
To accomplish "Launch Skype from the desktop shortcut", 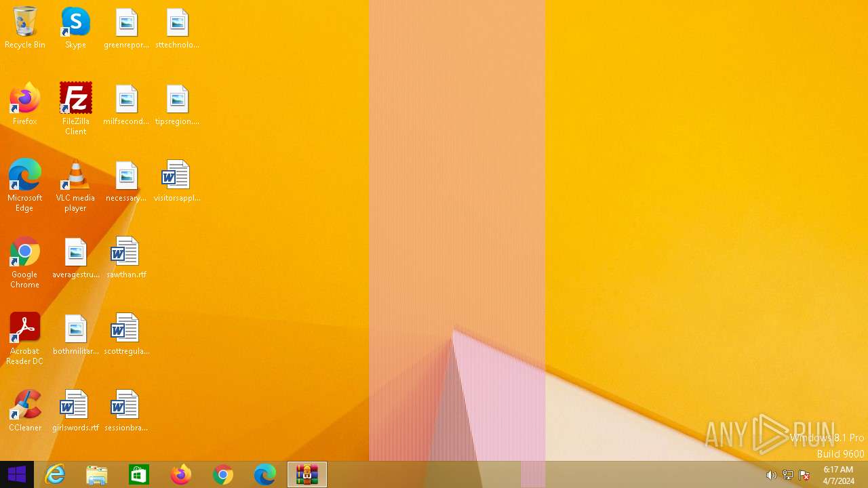I will (x=75, y=28).
